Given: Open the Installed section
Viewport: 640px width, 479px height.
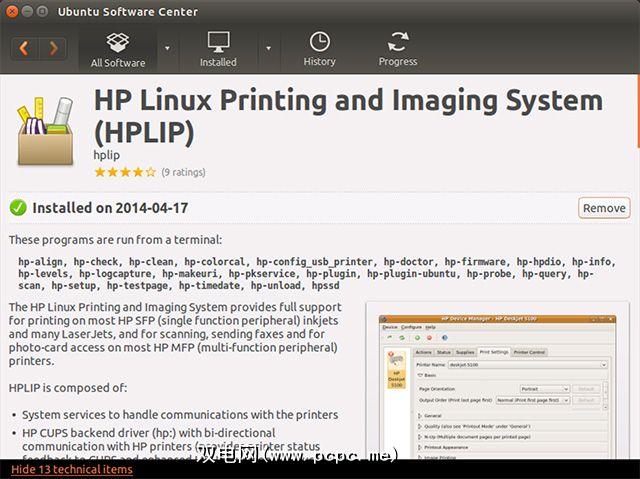Looking at the screenshot, I should (218, 50).
